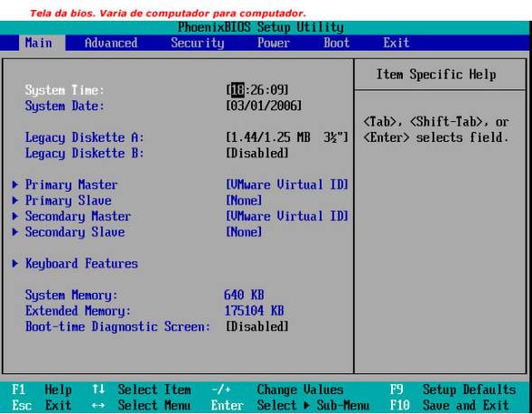Click the F1 Help key hint
This screenshot has width=532, height=414.
(42, 390)
